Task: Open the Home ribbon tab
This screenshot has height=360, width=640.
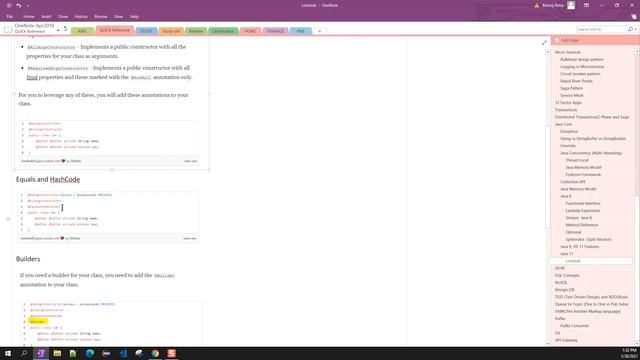Action: (29, 17)
